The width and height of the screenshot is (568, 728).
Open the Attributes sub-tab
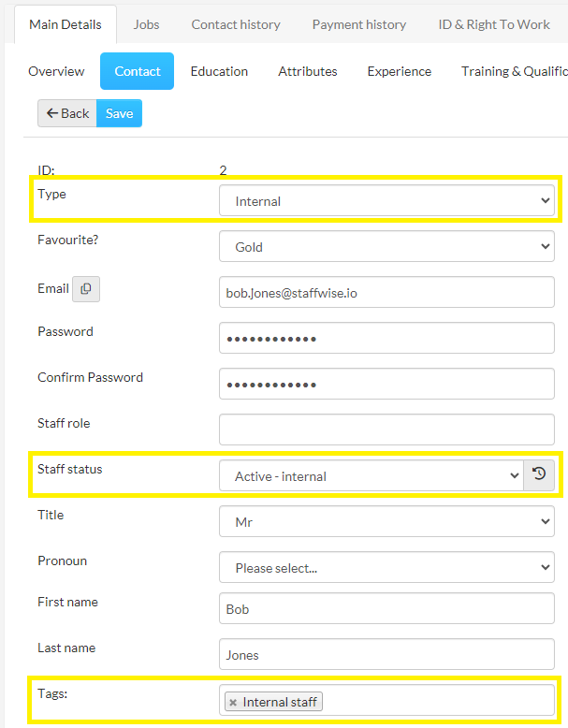click(308, 71)
